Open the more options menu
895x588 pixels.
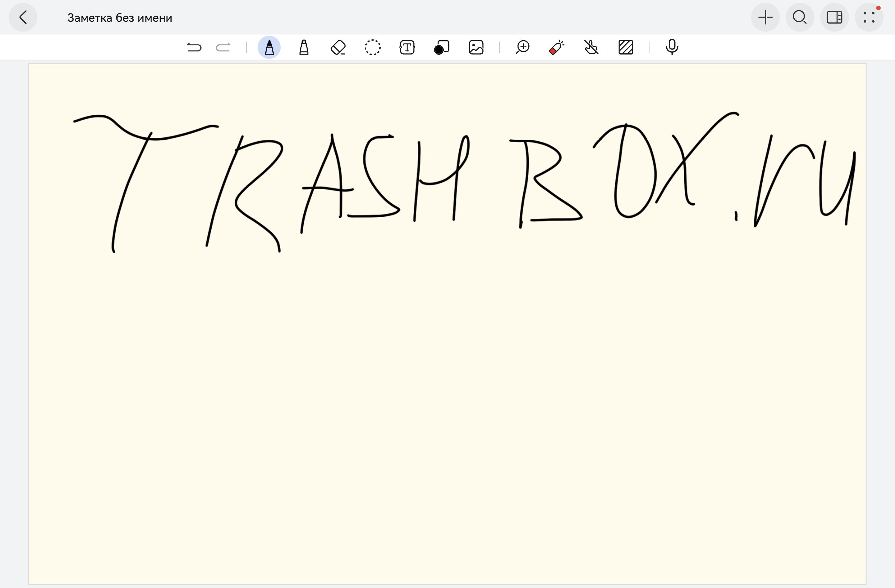869,17
